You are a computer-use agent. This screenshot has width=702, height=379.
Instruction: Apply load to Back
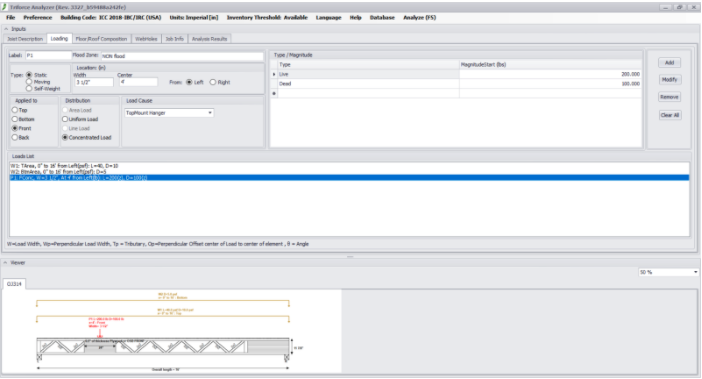tap(15, 137)
